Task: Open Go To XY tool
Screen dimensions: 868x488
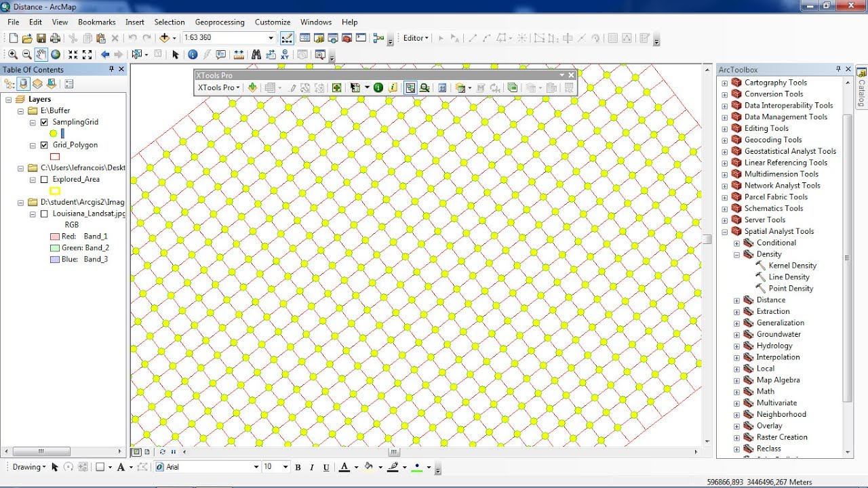Action: point(286,55)
